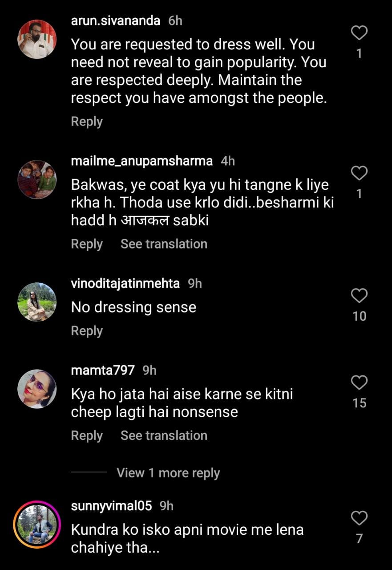392x570 pixels.
Task: Heart mamta797's comment
Action: click(359, 382)
